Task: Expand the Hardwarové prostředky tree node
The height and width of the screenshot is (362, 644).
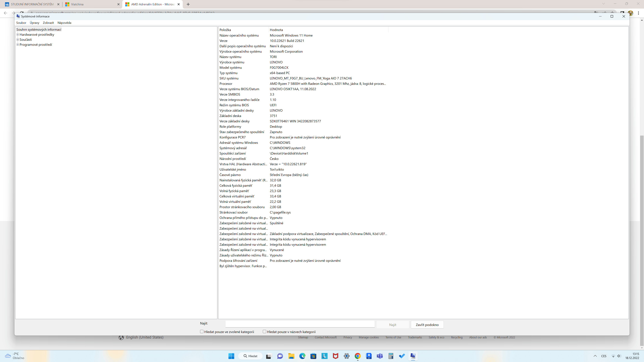Action: (x=18, y=35)
